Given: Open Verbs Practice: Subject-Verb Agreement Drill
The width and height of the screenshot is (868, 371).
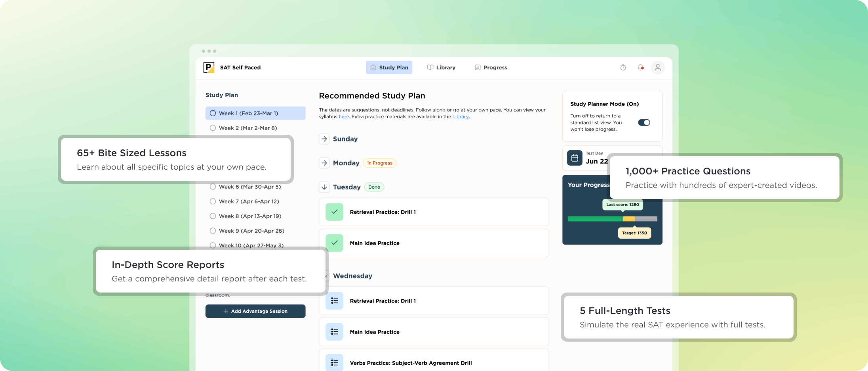Looking at the screenshot, I should (411, 363).
